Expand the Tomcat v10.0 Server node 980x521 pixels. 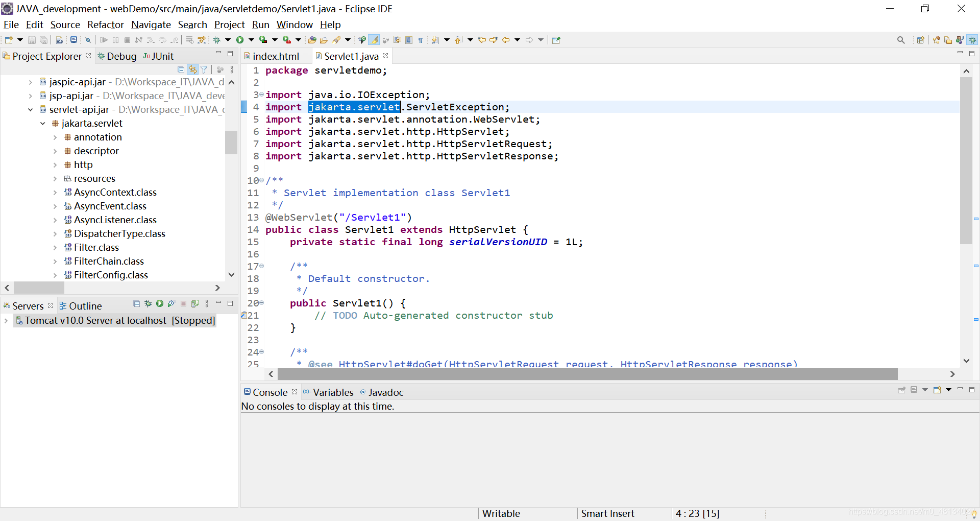[6, 320]
